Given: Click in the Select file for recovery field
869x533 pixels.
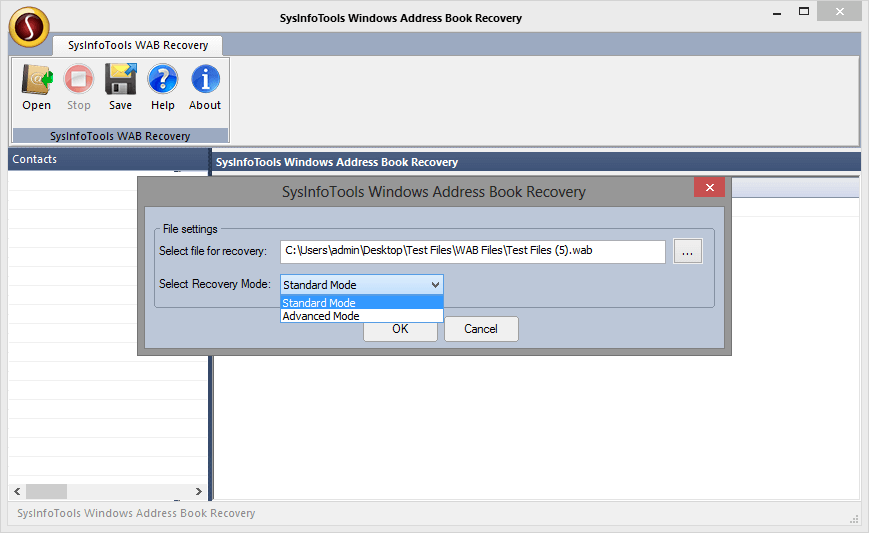Looking at the screenshot, I should point(472,251).
